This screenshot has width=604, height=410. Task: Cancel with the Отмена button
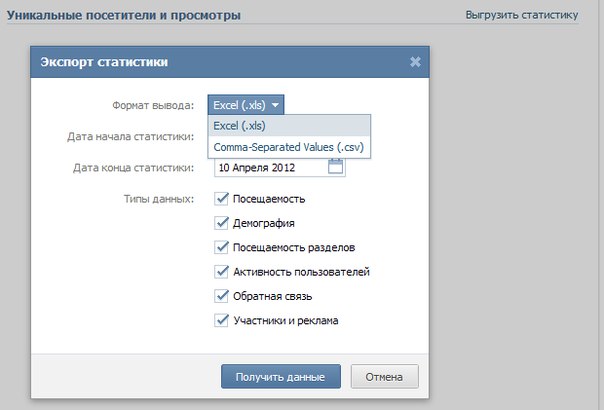tap(384, 376)
